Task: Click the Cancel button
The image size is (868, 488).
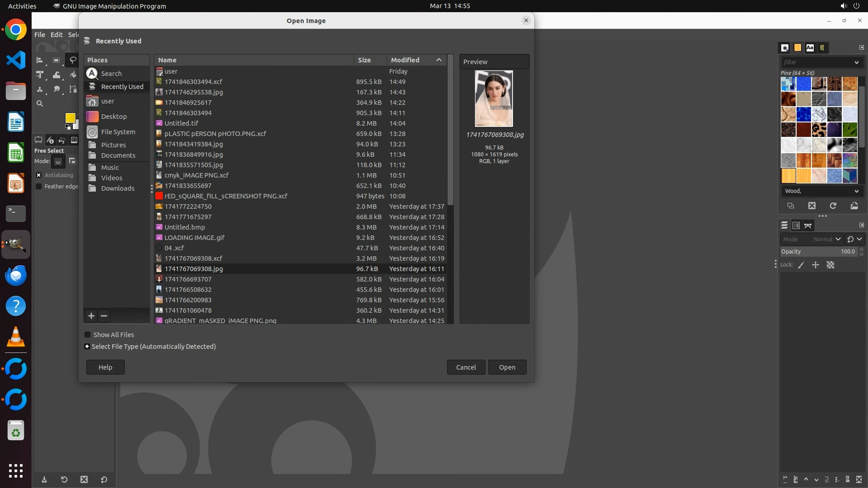Action: [466, 367]
